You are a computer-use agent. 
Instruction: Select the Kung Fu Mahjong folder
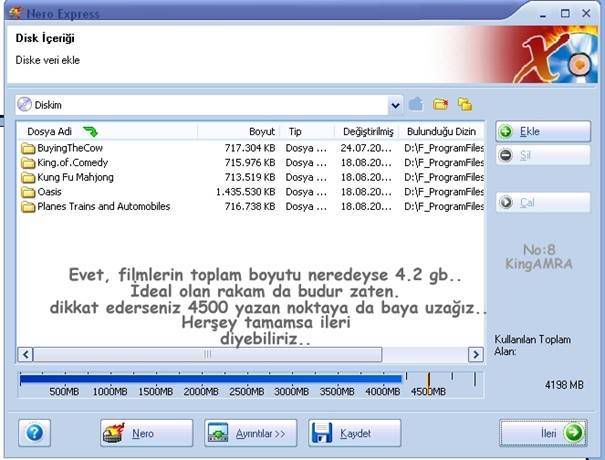(75, 178)
